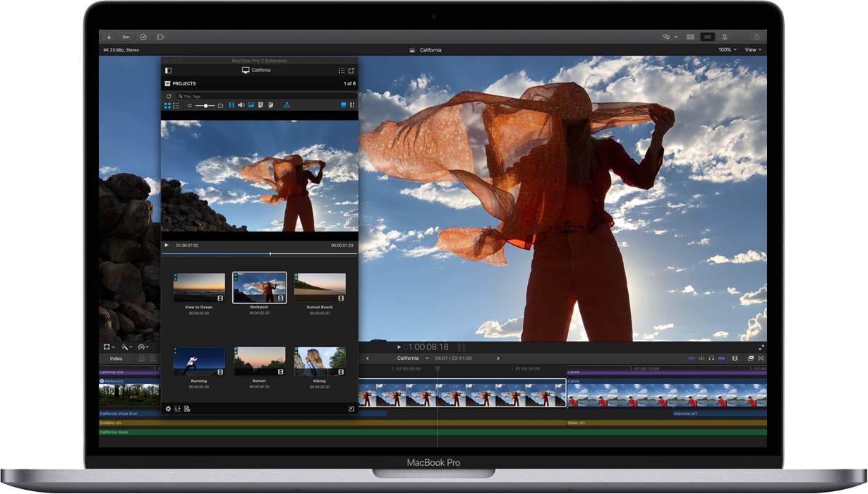Toggle audio skimming on the timeline
This screenshot has height=494, width=868.
point(702,358)
